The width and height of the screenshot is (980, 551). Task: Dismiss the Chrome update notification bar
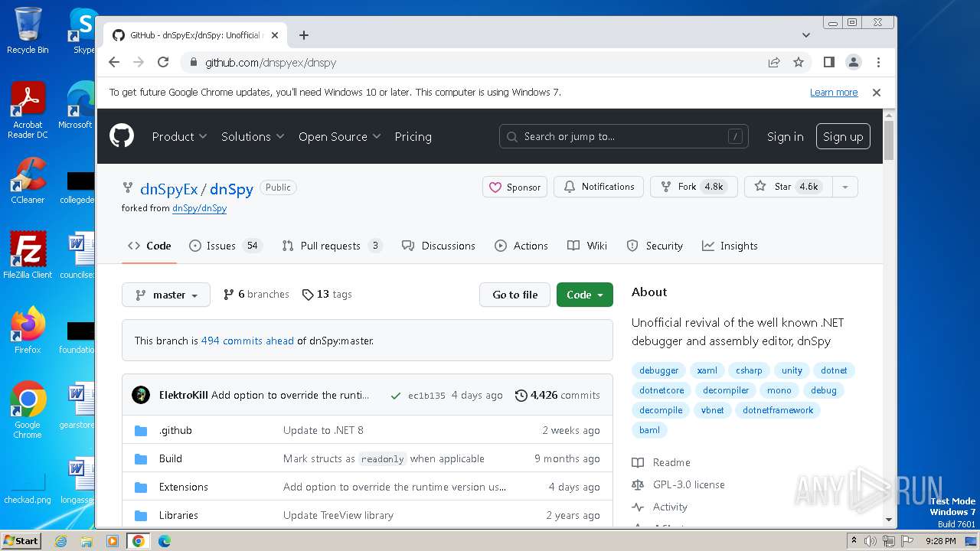(877, 93)
